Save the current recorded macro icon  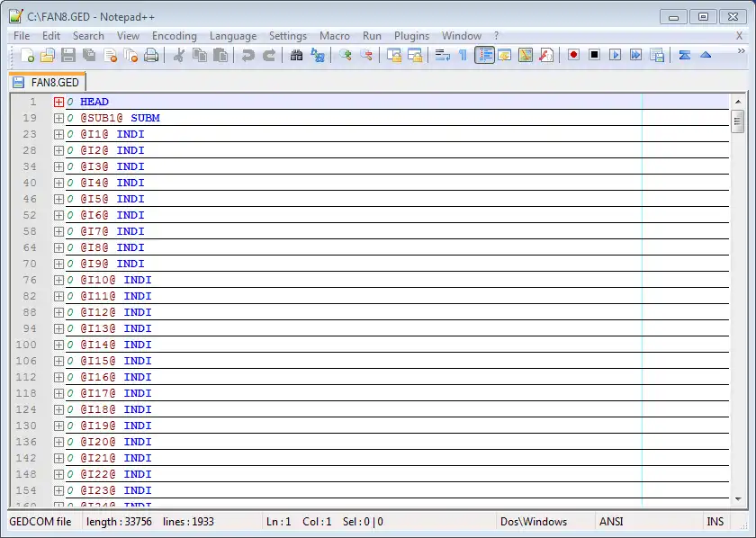pyautogui.click(x=657, y=56)
